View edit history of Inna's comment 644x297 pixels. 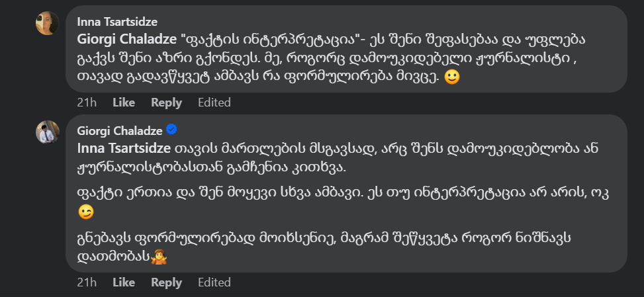pyautogui.click(x=214, y=103)
